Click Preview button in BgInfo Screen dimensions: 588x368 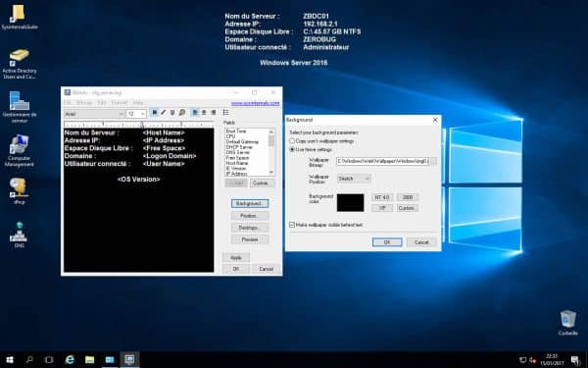pyautogui.click(x=250, y=239)
